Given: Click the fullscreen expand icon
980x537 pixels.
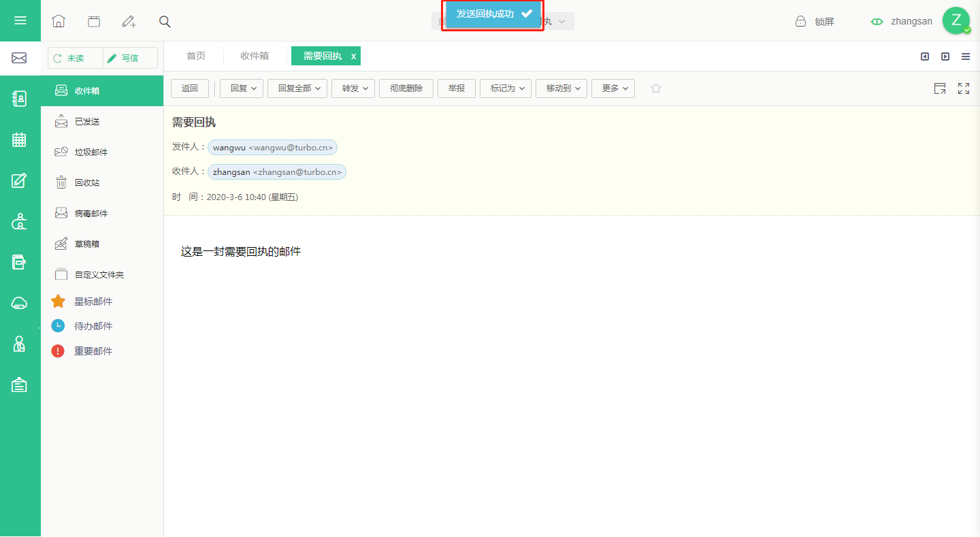Looking at the screenshot, I should pyautogui.click(x=964, y=88).
